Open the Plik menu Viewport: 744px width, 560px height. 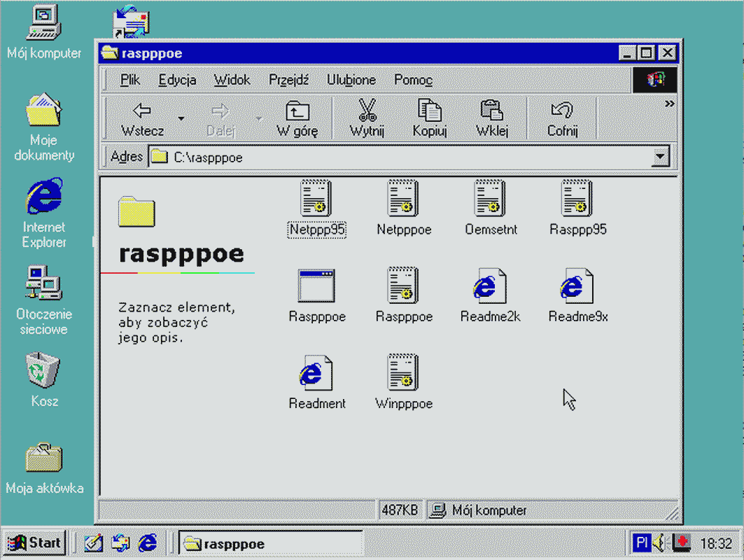[129, 80]
